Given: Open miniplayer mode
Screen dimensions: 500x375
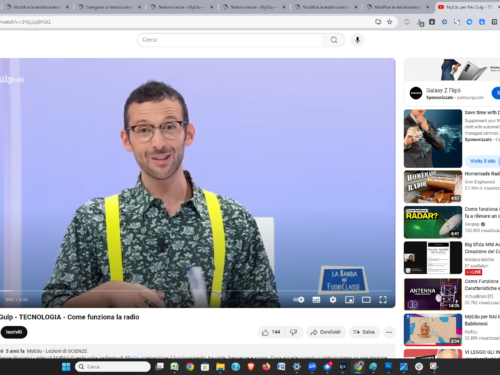Looking at the screenshot, I should coord(349,300).
